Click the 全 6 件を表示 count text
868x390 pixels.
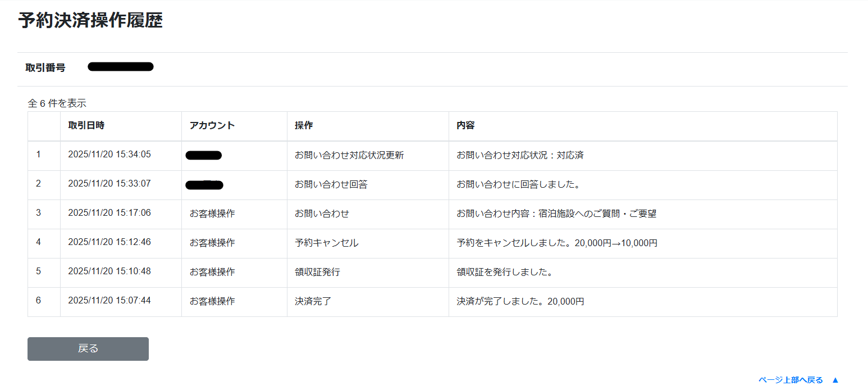click(57, 103)
